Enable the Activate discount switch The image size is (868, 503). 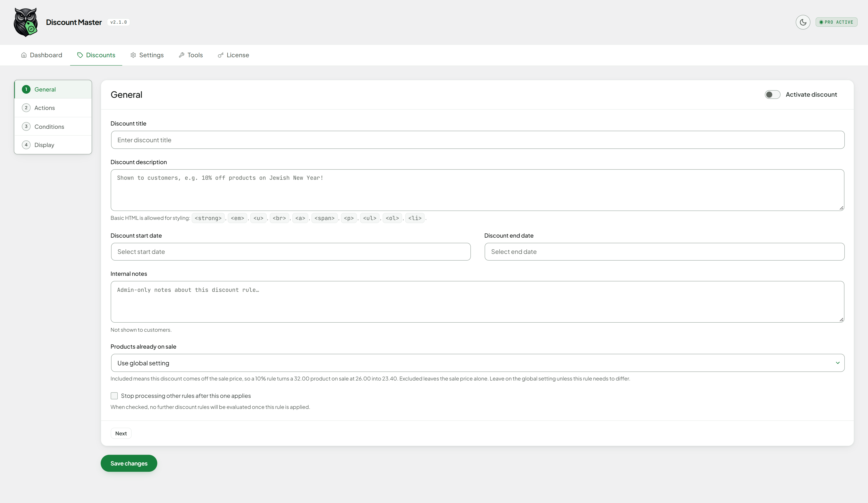(x=772, y=95)
